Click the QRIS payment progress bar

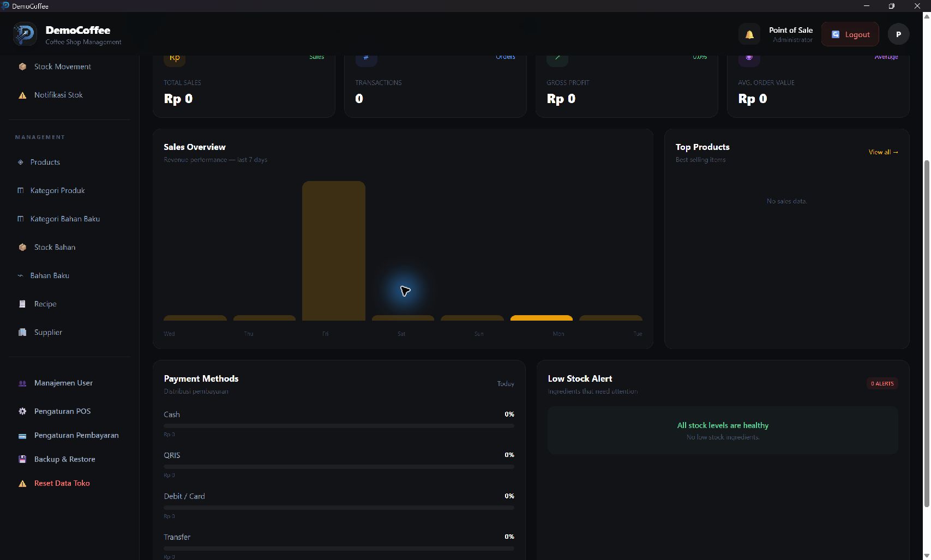(x=339, y=467)
